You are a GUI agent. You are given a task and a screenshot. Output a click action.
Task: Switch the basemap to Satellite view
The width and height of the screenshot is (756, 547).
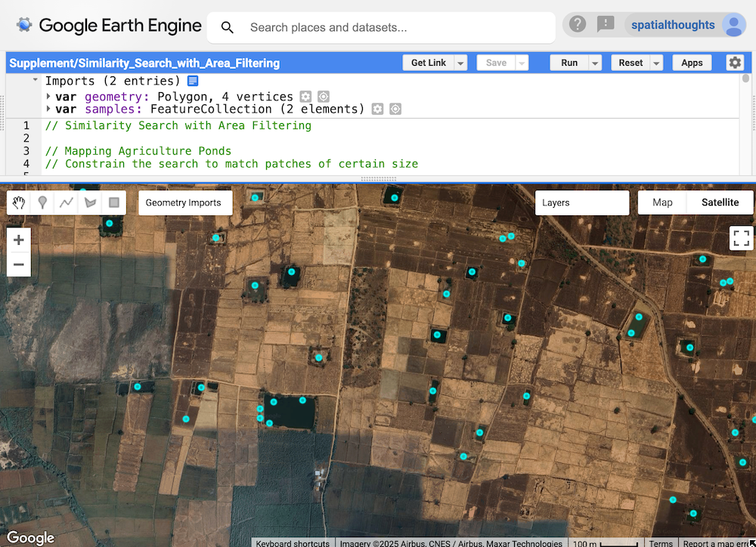click(720, 202)
